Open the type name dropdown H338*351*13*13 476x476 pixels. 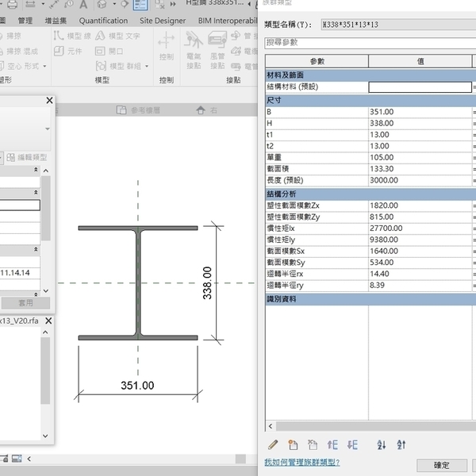click(397, 25)
